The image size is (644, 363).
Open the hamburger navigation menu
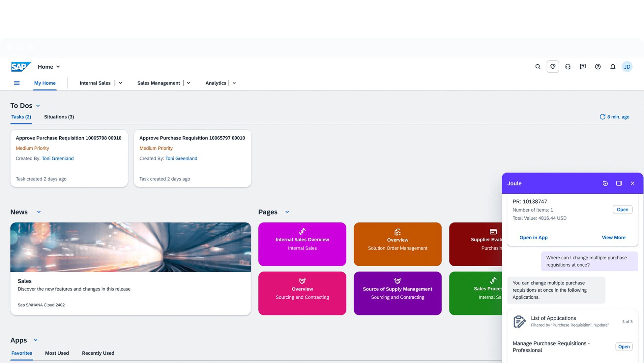point(17,83)
